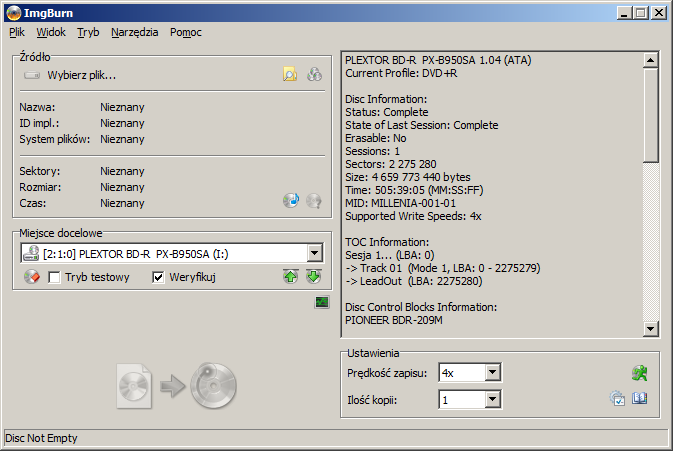The height and width of the screenshot is (451, 673).
Task: Click the Nieznany value beside Rozmiar
Action: [122, 187]
